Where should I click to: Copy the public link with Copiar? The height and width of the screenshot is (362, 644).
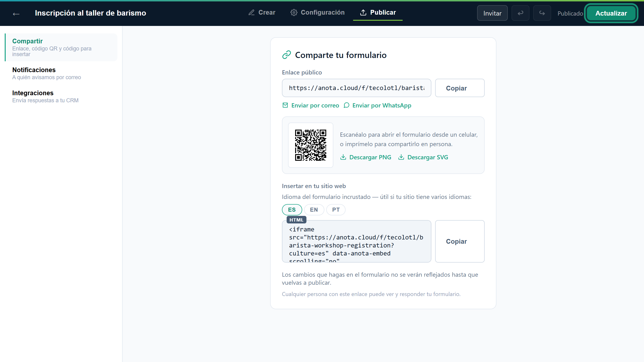(459, 88)
